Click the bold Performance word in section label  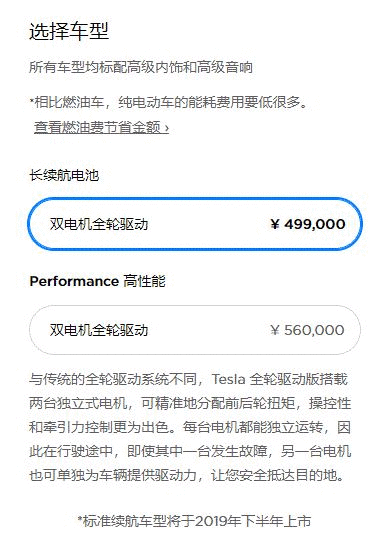[74, 281]
